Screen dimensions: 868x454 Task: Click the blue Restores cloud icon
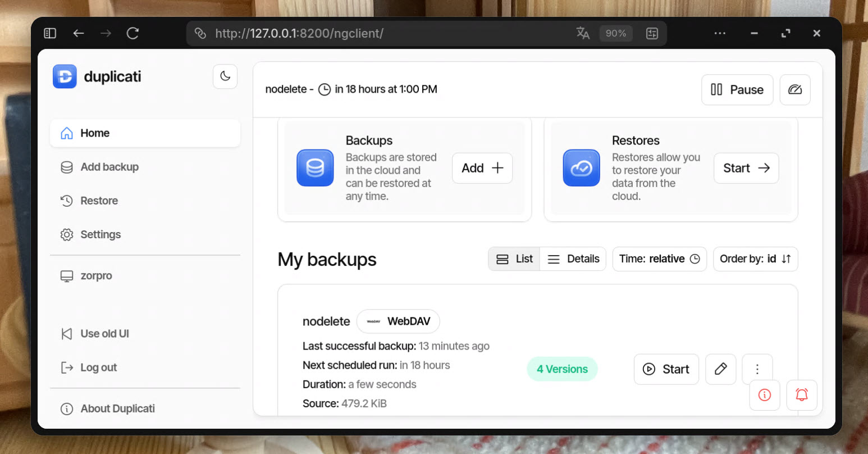pyautogui.click(x=581, y=168)
